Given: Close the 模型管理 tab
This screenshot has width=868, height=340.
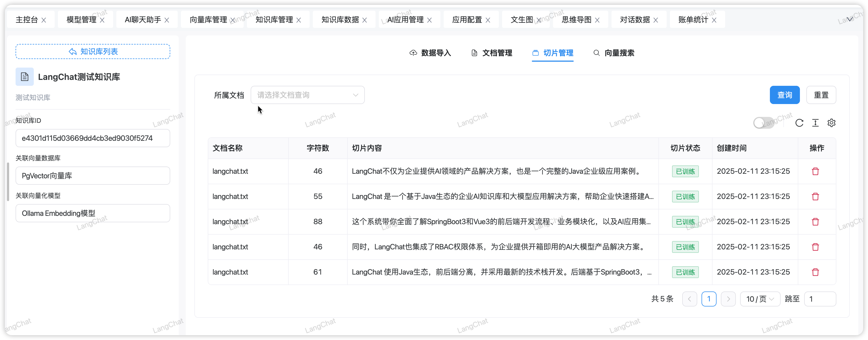Looking at the screenshot, I should [x=102, y=20].
